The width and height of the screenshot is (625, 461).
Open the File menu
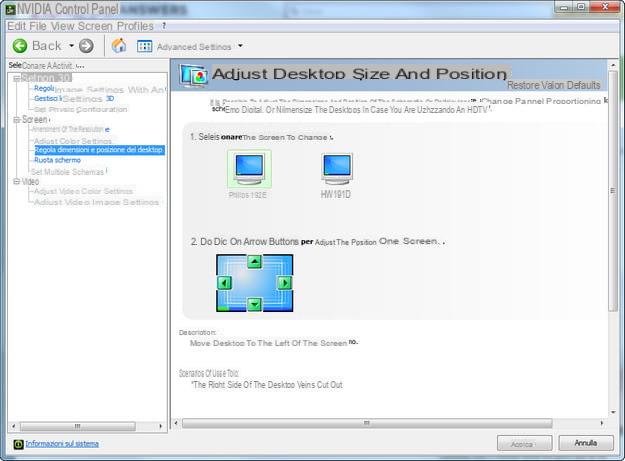pos(38,26)
